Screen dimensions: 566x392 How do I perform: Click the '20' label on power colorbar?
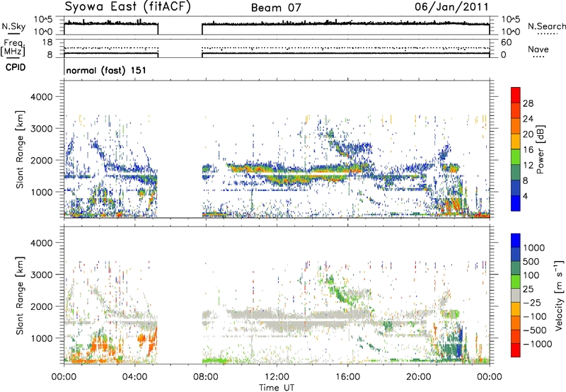point(528,134)
